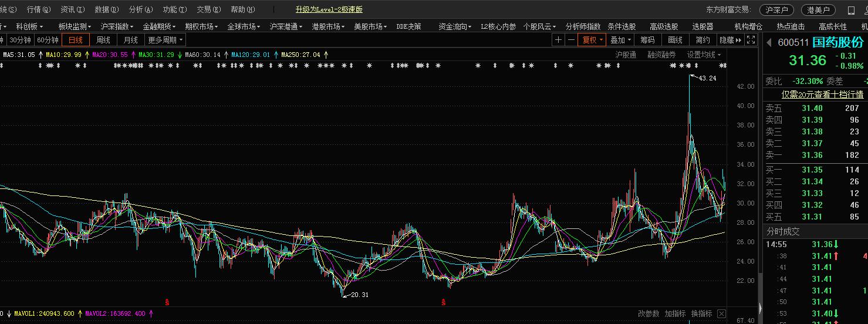Click the 港美户 trading account button

coord(818,10)
